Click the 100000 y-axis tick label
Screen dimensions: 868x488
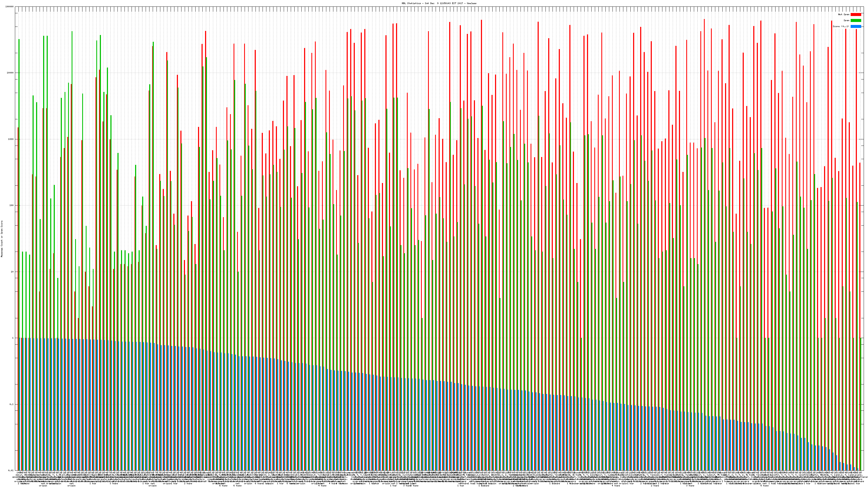point(10,7)
